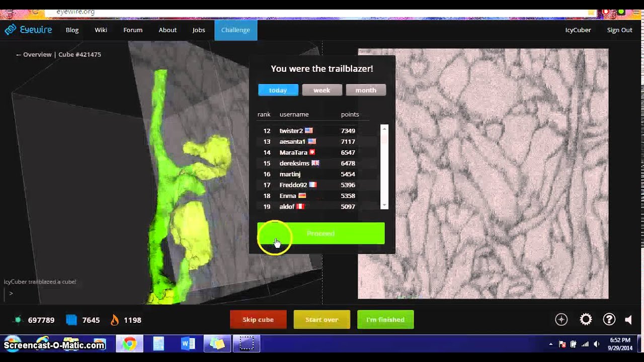The height and width of the screenshot is (362, 644).
Task: Open the Blog page
Action: pyautogui.click(x=72, y=30)
